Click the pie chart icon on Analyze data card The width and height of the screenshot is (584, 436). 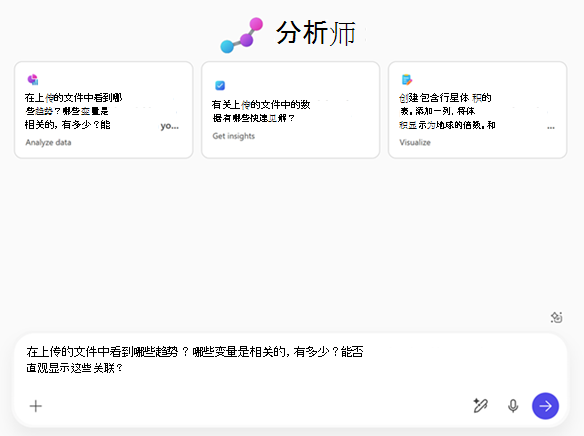tap(33, 79)
